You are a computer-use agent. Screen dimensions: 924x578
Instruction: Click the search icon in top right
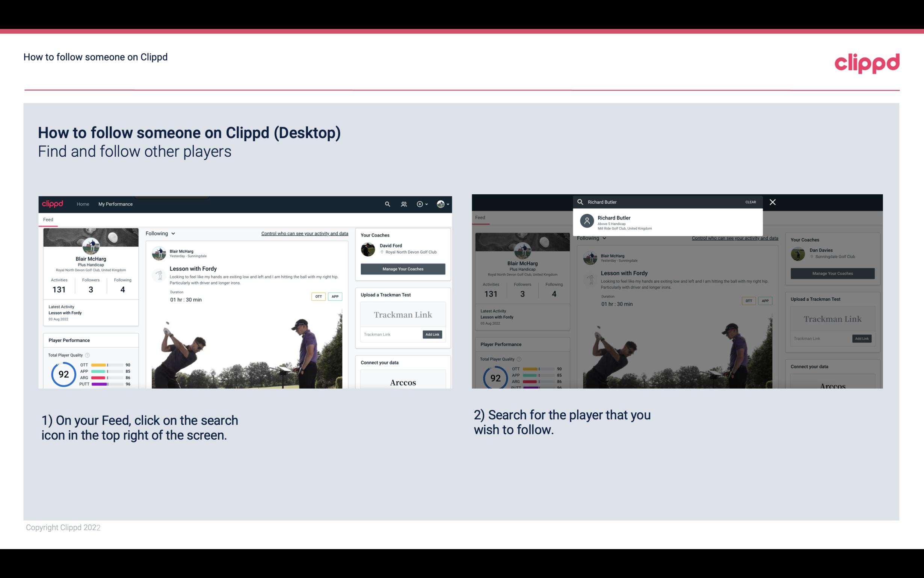tap(387, 204)
